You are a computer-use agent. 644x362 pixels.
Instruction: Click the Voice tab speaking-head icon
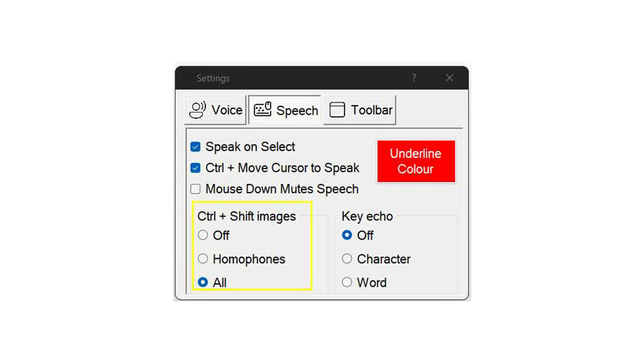pos(198,110)
